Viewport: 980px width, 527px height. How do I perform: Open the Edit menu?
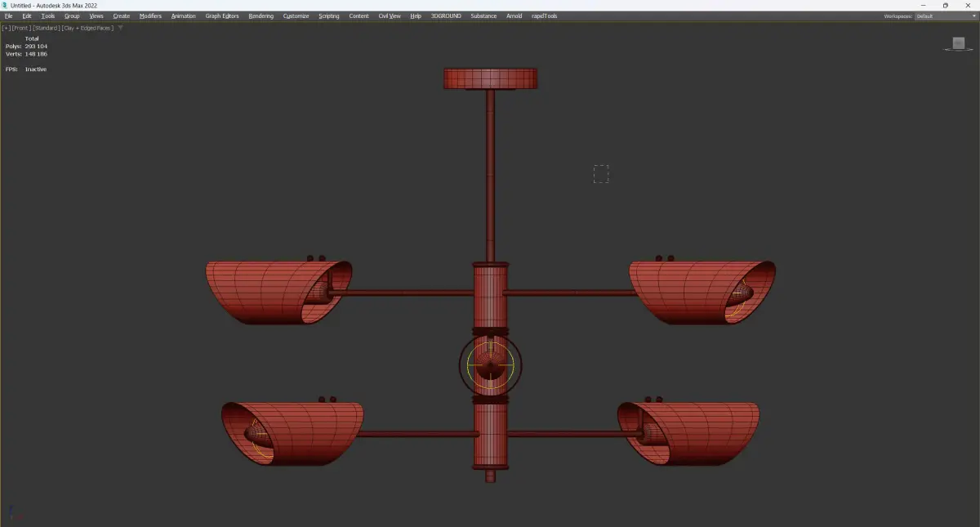coord(27,16)
